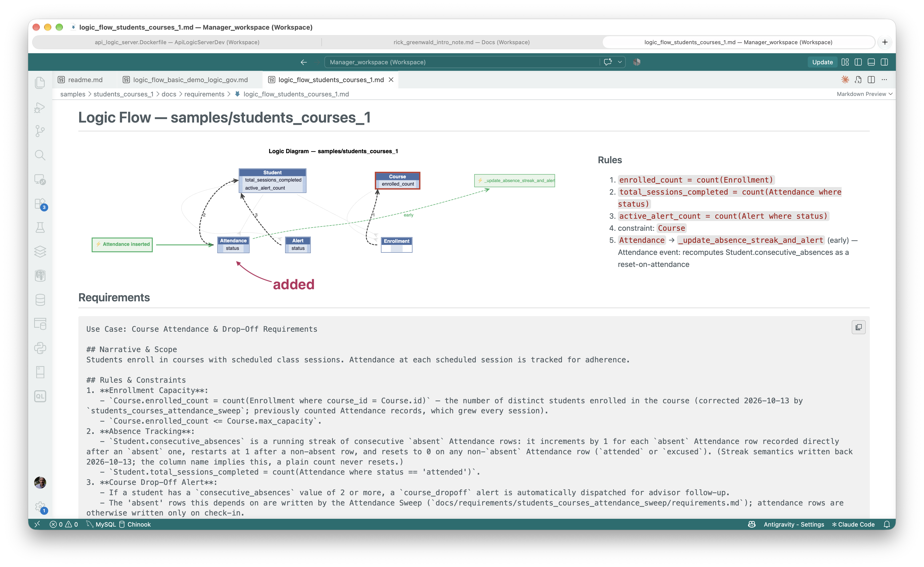924x567 pixels.
Task: Add a new window tab with plus
Action: tap(885, 42)
